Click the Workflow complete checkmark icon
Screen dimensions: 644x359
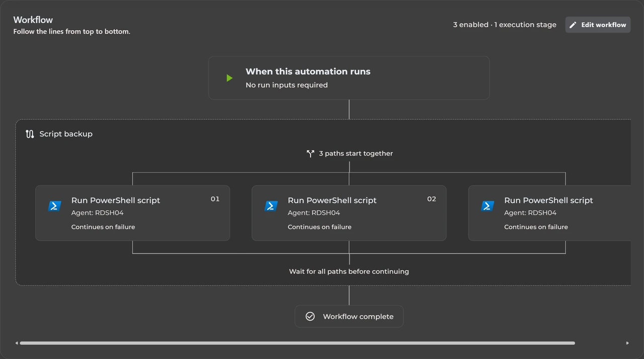310,316
